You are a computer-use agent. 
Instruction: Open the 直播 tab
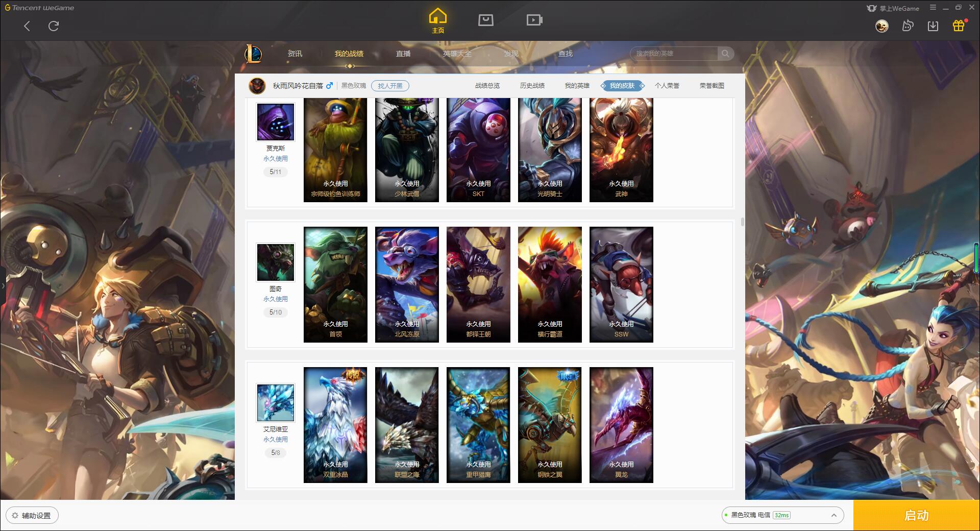[x=403, y=54]
